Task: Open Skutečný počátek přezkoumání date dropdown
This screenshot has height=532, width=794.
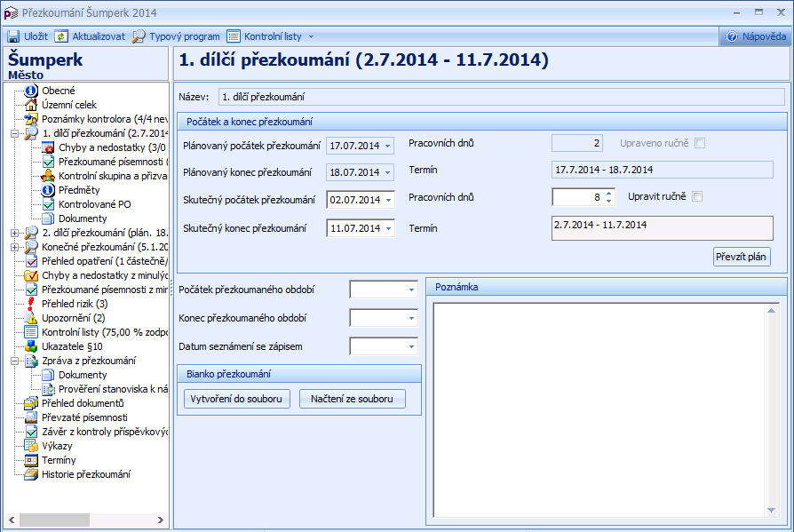Action: pyautogui.click(x=388, y=200)
